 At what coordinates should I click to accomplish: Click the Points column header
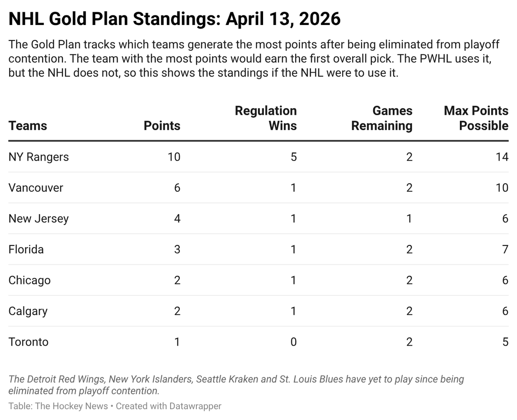(x=162, y=126)
